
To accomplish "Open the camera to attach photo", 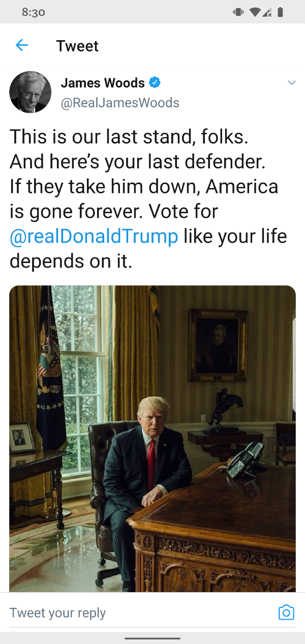I will pos(286,612).
